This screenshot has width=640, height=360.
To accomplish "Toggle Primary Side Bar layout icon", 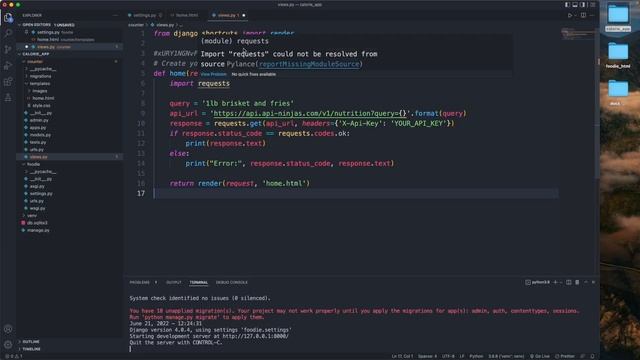I will [x=567, y=4].
